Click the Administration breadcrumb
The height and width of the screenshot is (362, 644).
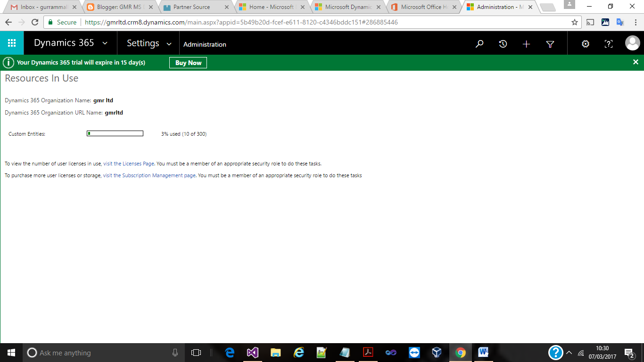pos(205,44)
